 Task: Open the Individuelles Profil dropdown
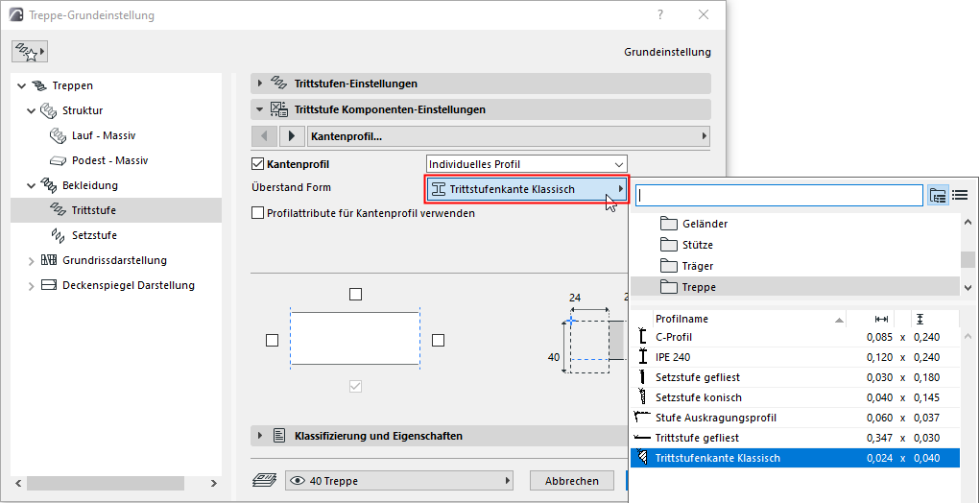tap(526, 164)
